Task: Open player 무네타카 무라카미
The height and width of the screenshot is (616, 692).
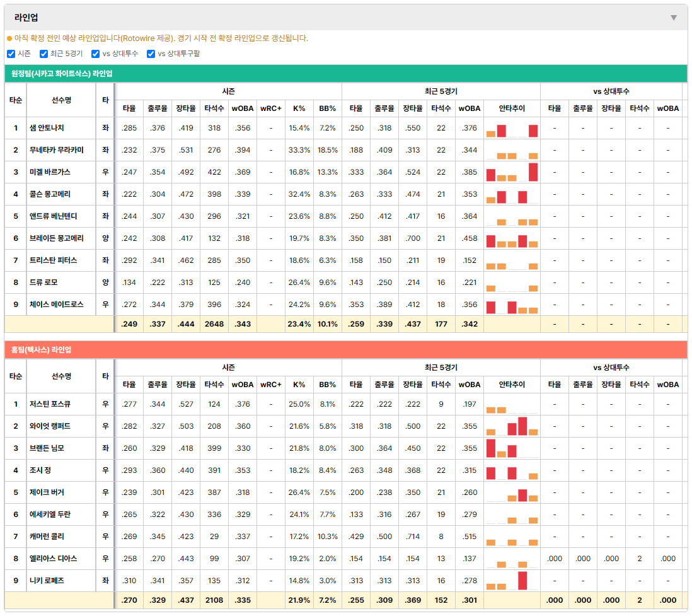Action: [x=56, y=150]
